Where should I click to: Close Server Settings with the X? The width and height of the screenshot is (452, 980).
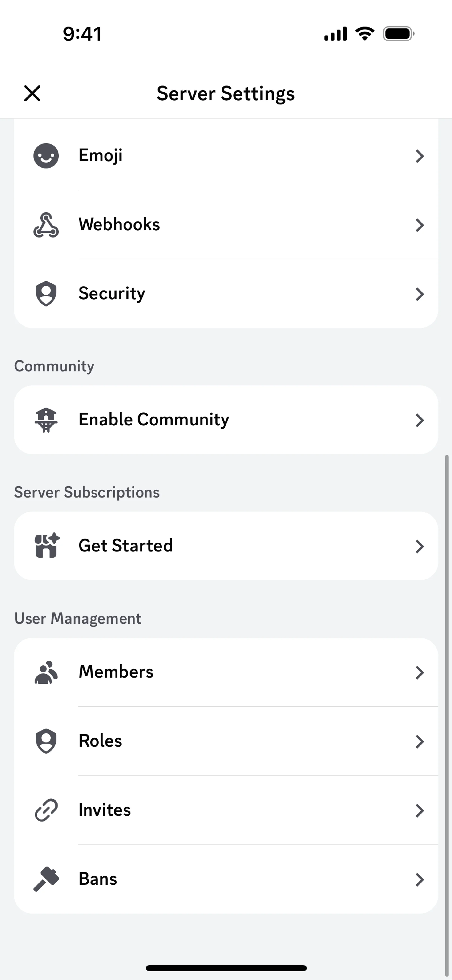pyautogui.click(x=32, y=93)
